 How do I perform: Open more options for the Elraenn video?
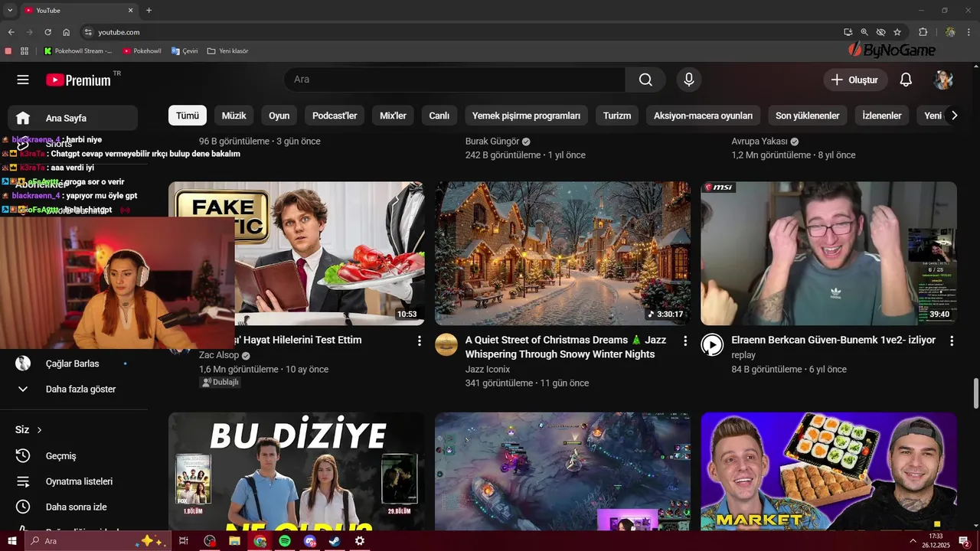tap(952, 341)
